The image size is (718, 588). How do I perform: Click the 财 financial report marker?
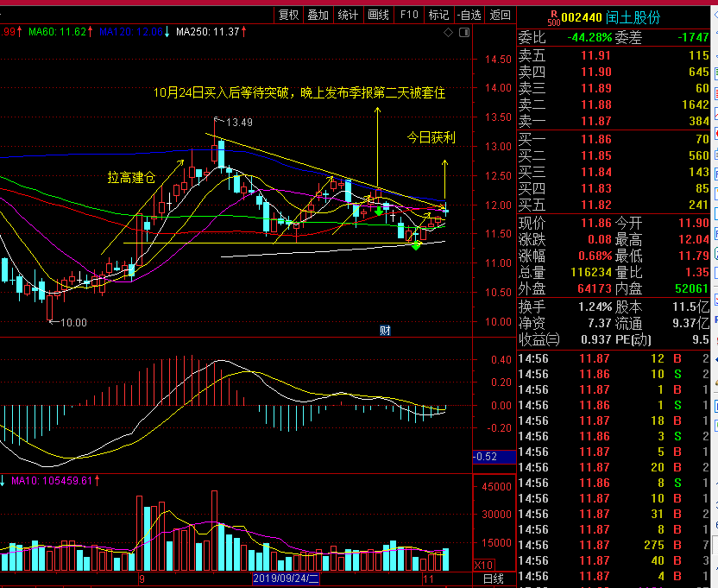pos(385,331)
